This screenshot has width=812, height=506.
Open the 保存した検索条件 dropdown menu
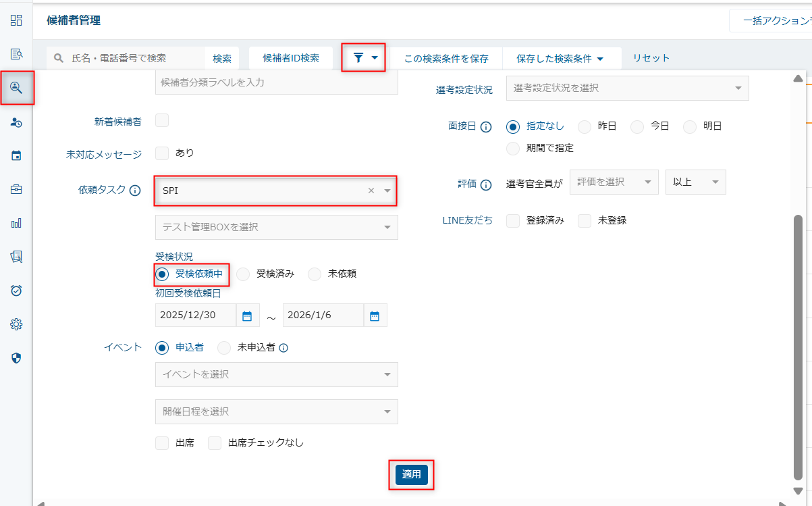point(560,59)
